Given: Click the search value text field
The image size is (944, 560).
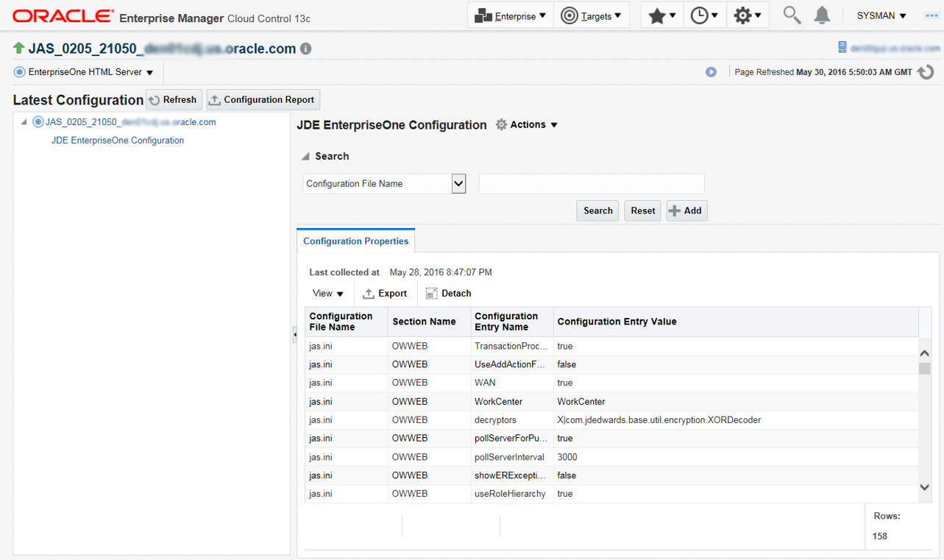Looking at the screenshot, I should [592, 183].
